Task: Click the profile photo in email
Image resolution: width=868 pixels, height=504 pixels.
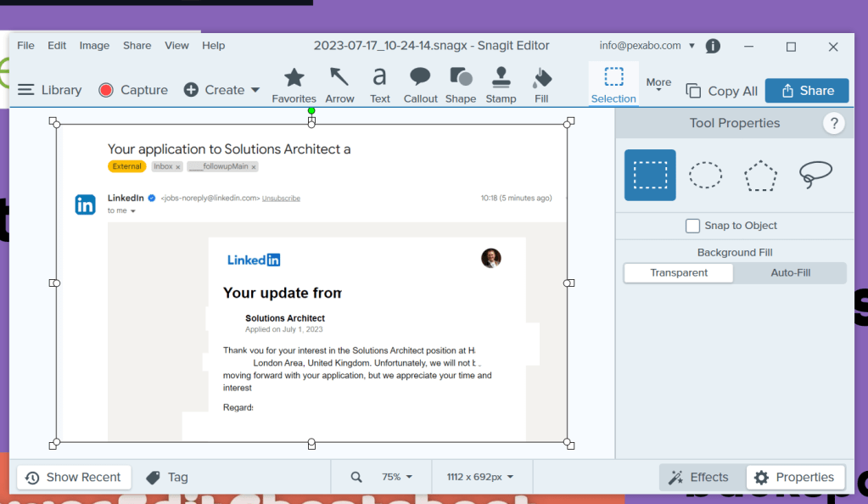Action: pos(490,258)
